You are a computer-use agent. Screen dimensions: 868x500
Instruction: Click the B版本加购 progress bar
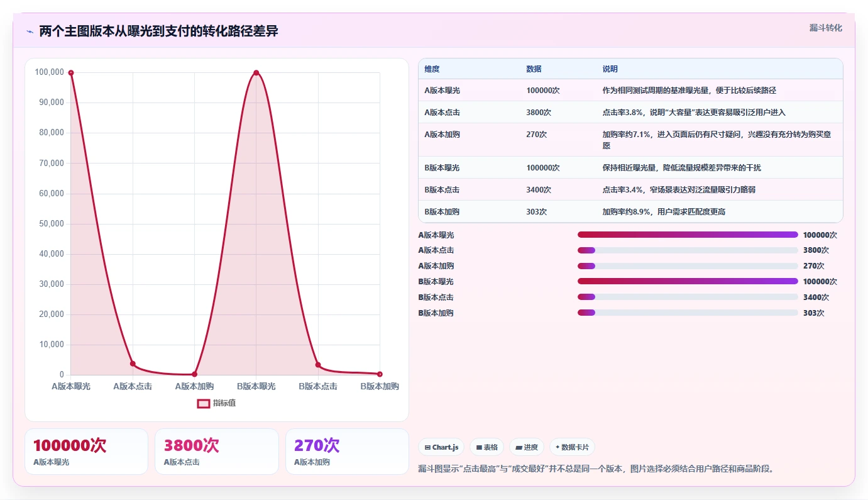click(688, 313)
